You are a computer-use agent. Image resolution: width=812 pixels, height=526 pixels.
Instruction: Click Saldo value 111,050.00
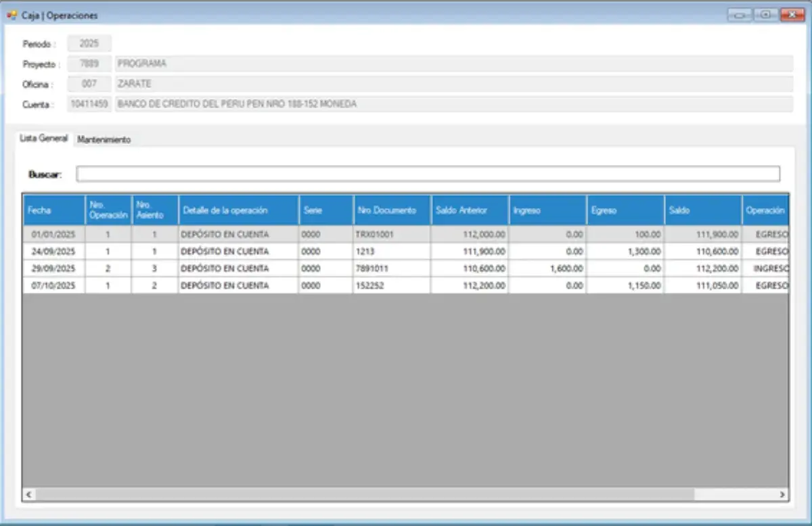[x=717, y=285]
